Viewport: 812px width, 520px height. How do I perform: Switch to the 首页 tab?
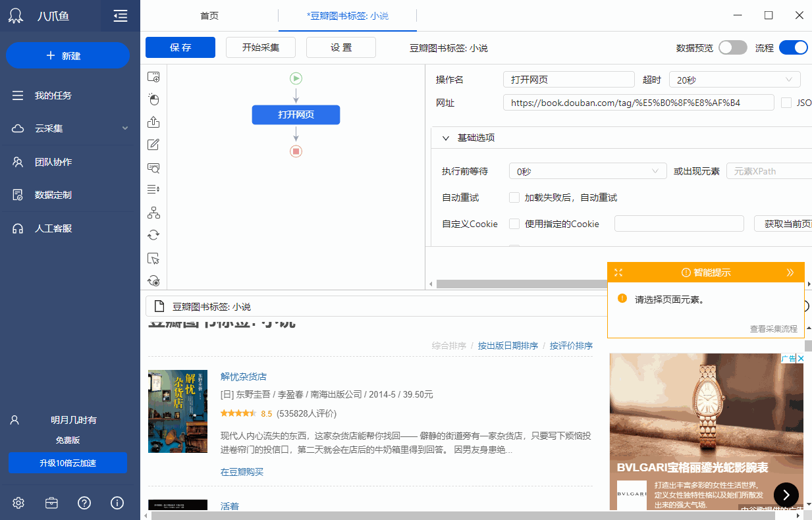click(209, 16)
